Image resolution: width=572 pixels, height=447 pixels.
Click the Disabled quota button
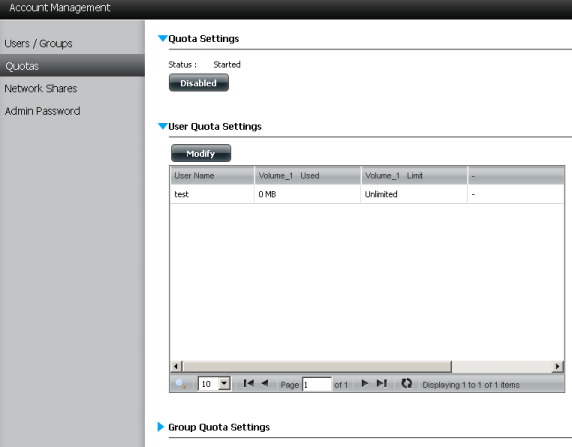coord(199,83)
